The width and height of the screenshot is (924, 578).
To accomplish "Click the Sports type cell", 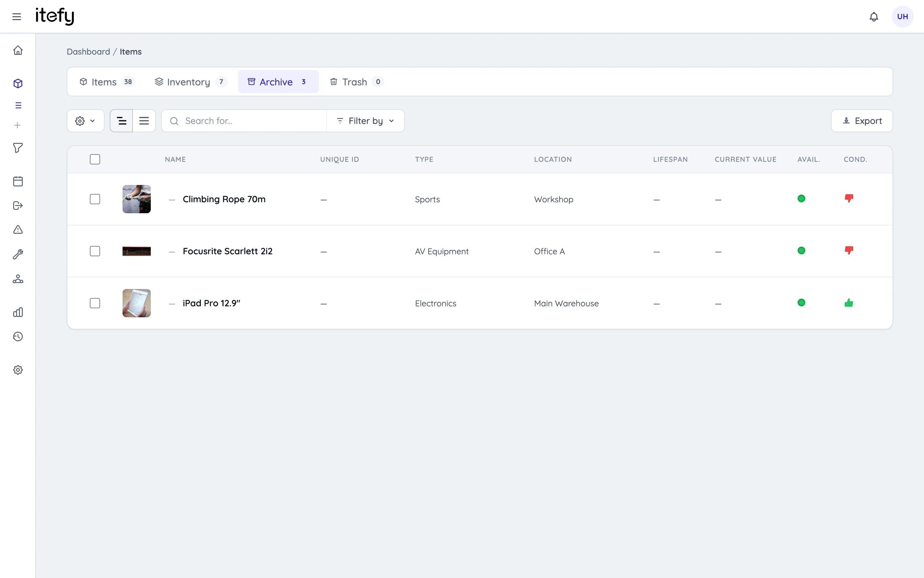I will [427, 199].
